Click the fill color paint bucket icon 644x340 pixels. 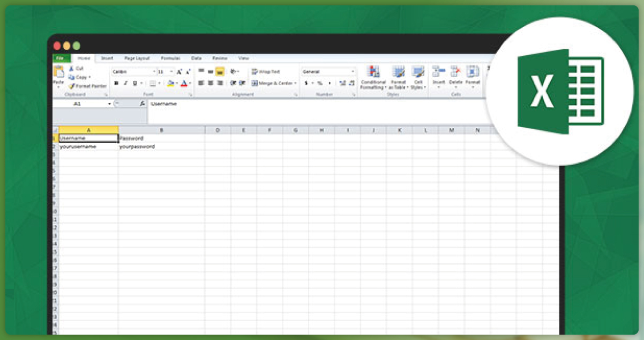coord(170,83)
